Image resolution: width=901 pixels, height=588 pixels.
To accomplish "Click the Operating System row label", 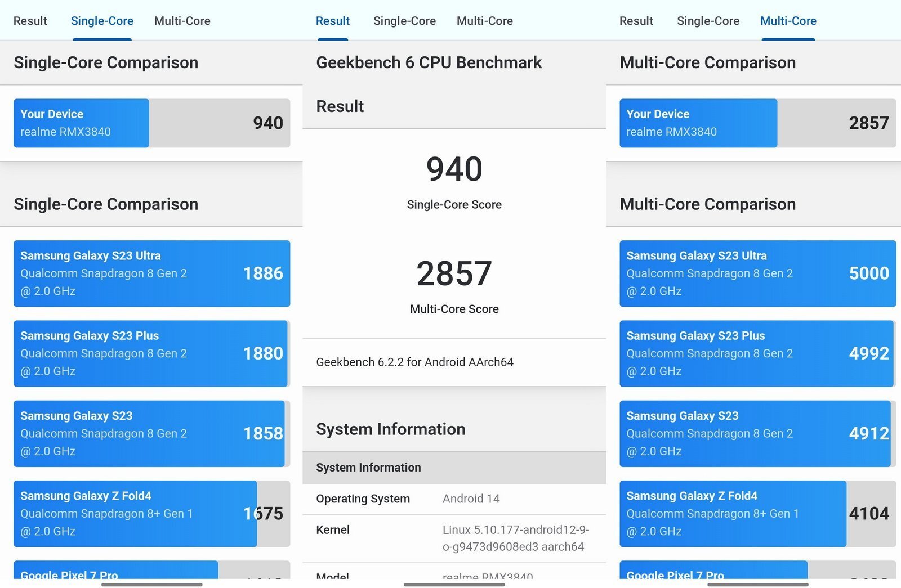I will click(x=363, y=499).
